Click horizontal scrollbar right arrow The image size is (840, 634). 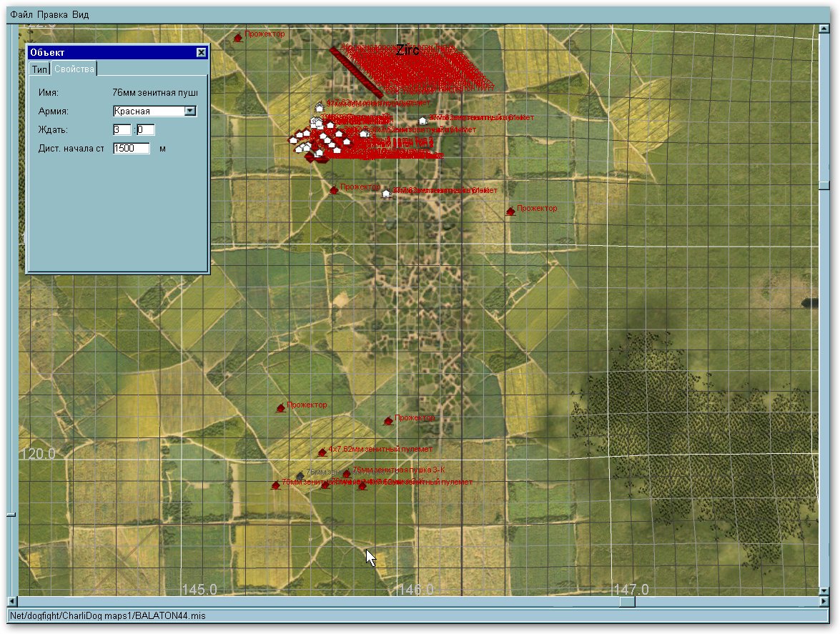coord(824,601)
